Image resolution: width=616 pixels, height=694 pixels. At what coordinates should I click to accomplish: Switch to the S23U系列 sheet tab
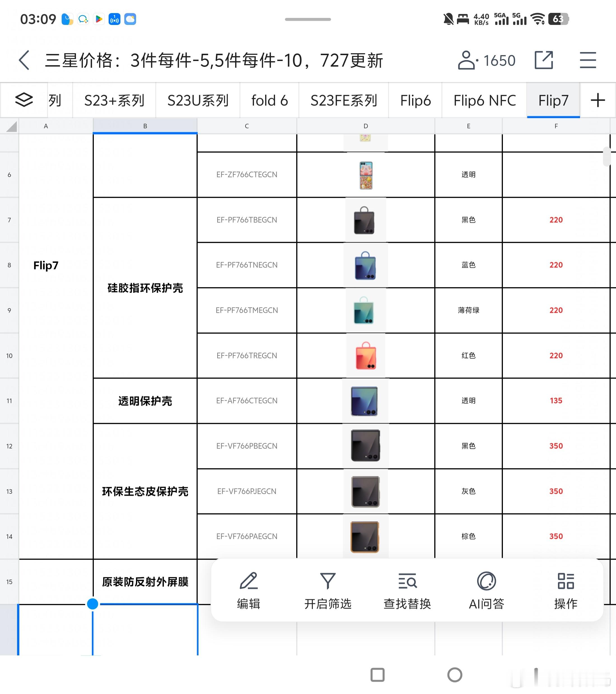coord(198,100)
